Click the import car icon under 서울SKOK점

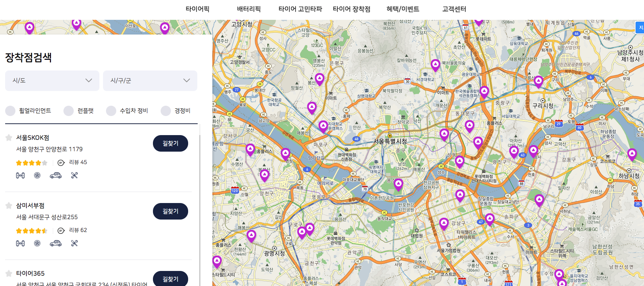click(x=56, y=175)
